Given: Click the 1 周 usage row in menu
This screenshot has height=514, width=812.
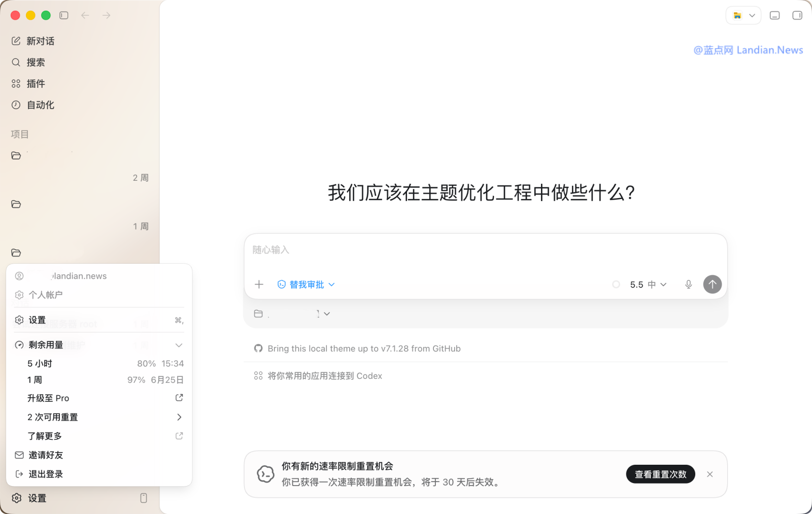Looking at the screenshot, I should [99, 380].
